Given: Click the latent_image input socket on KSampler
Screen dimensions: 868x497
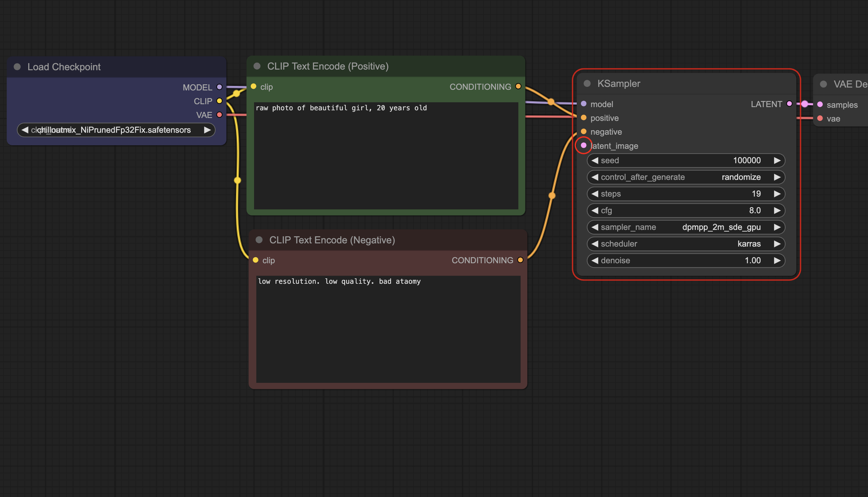Looking at the screenshot, I should click(583, 146).
